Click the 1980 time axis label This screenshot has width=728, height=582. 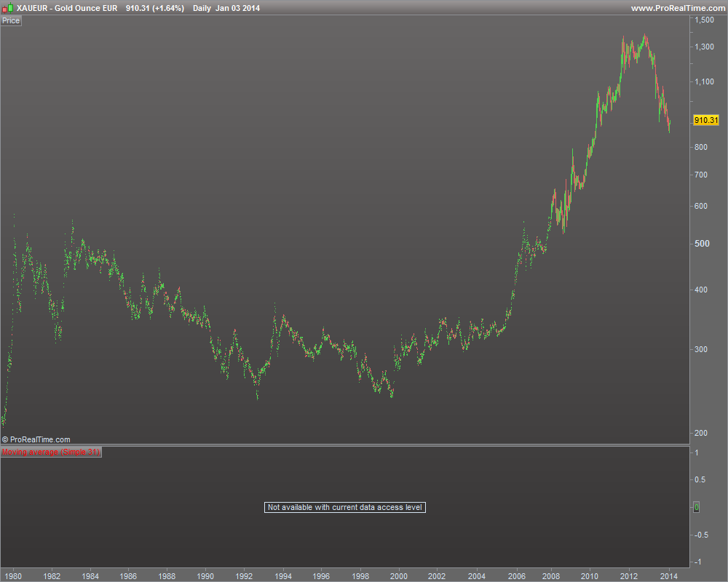13,576
